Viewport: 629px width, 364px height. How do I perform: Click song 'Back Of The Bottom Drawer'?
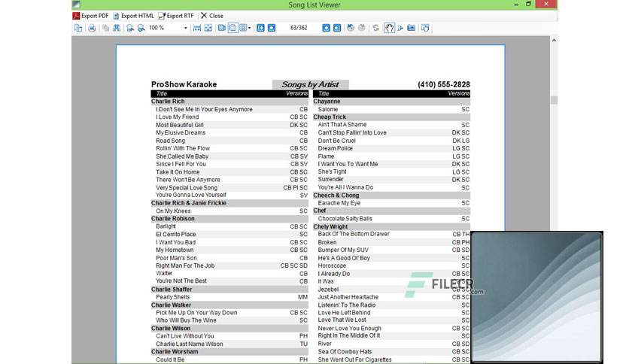pos(354,234)
